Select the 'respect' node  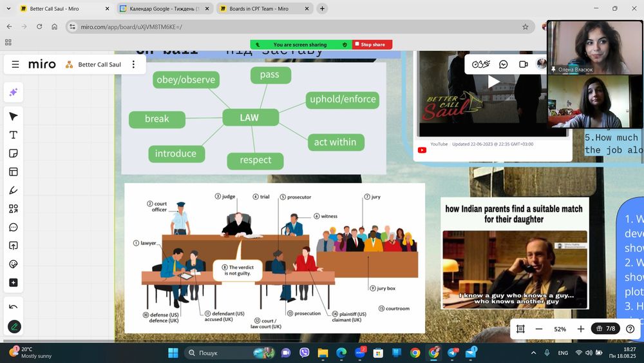click(x=256, y=161)
